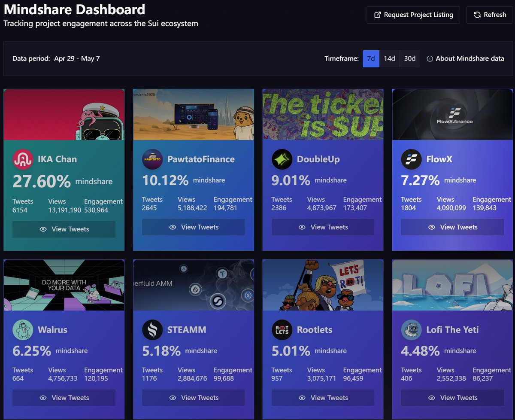Click the Lofi The Yeti project logo
The height and width of the screenshot is (420, 515).
coord(411,330)
